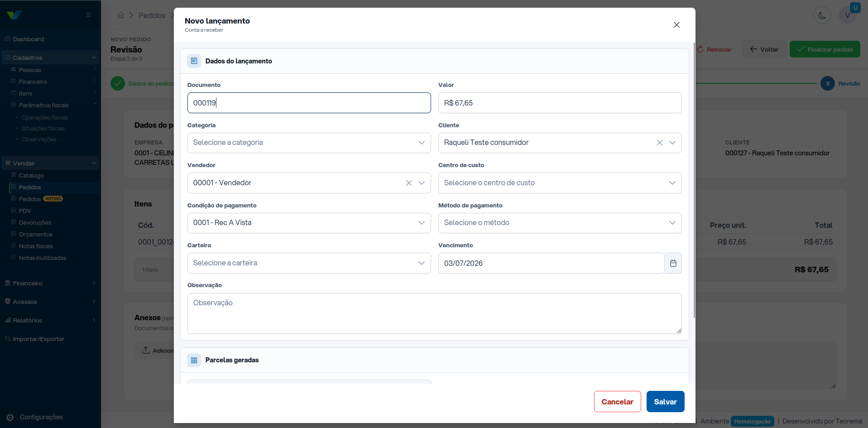Click the Cancelar button
The image size is (868, 428).
pyautogui.click(x=617, y=402)
